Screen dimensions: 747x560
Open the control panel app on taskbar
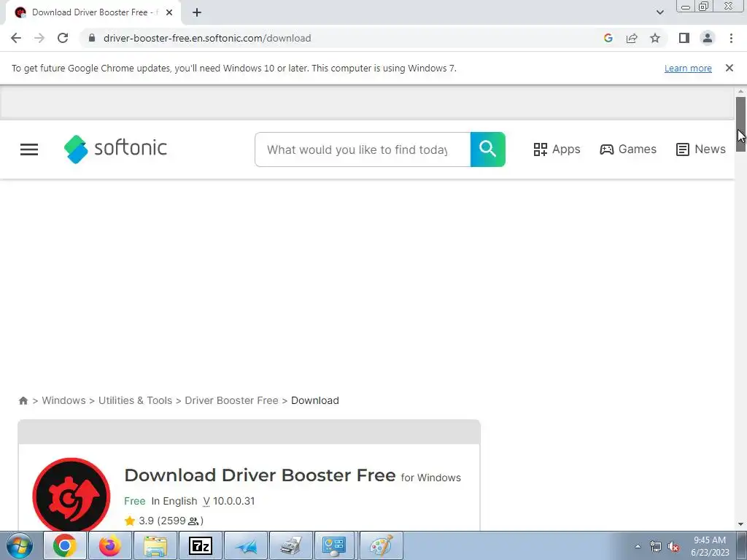(x=334, y=545)
